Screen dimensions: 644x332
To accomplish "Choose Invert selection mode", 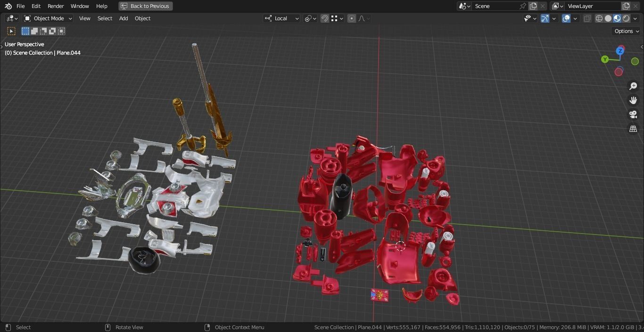I will (x=52, y=31).
